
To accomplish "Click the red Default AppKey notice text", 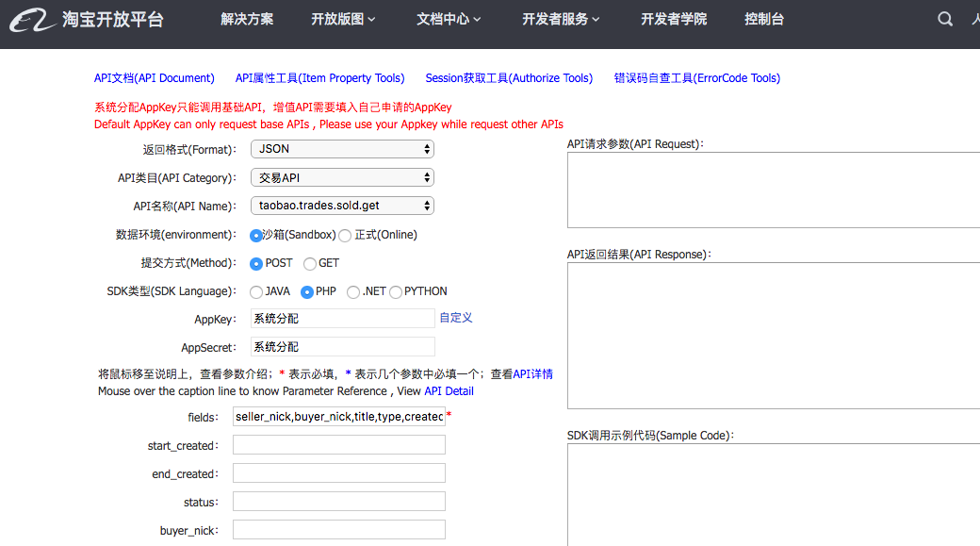I will click(x=329, y=124).
